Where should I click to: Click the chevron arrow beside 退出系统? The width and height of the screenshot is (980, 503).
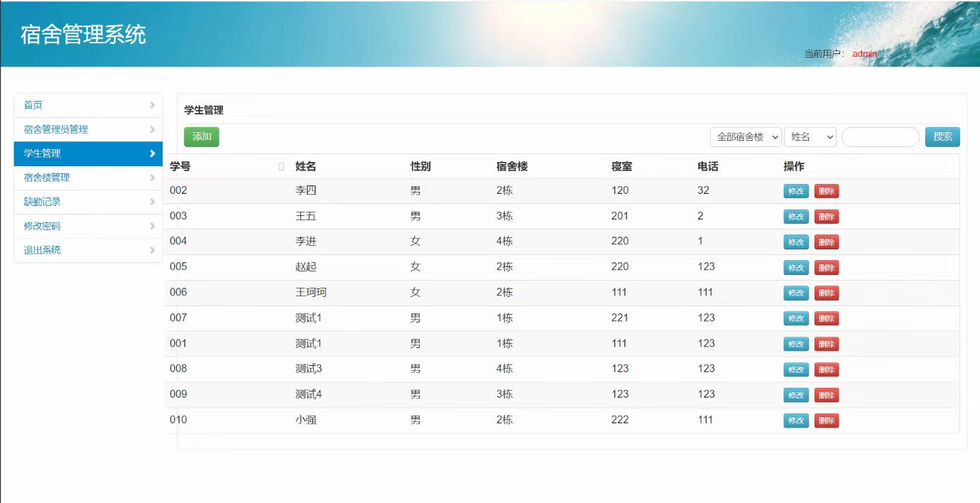click(x=153, y=250)
